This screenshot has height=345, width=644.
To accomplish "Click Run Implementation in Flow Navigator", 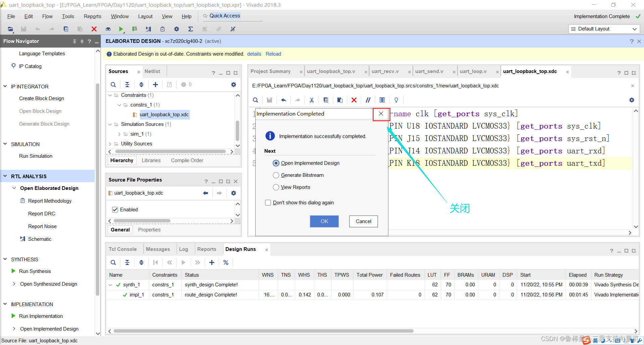I will click(x=41, y=316).
